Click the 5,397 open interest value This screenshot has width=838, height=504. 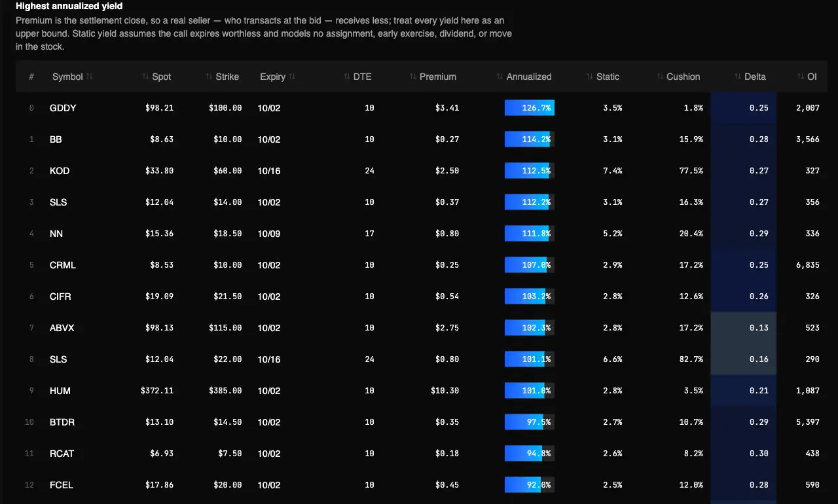point(808,422)
